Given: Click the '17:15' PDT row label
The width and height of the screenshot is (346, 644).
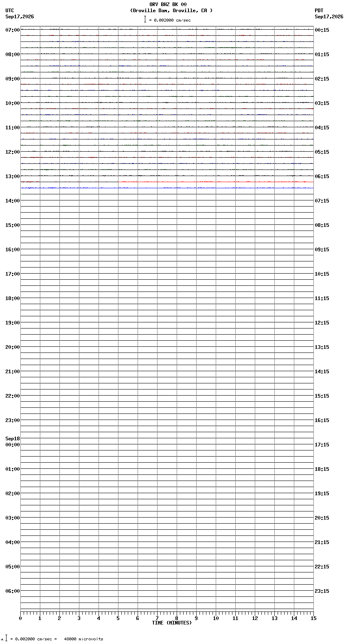Looking at the screenshot, I should [x=322, y=445].
